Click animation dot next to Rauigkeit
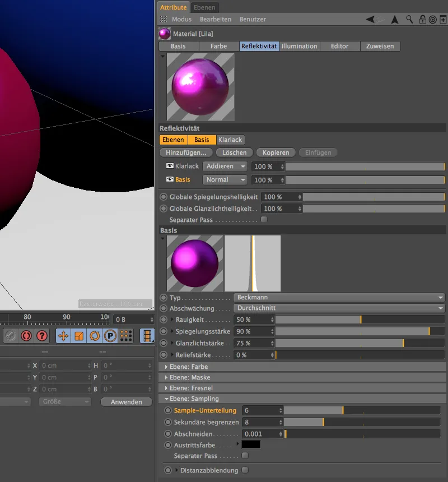This screenshot has height=482, width=448. coord(164,319)
